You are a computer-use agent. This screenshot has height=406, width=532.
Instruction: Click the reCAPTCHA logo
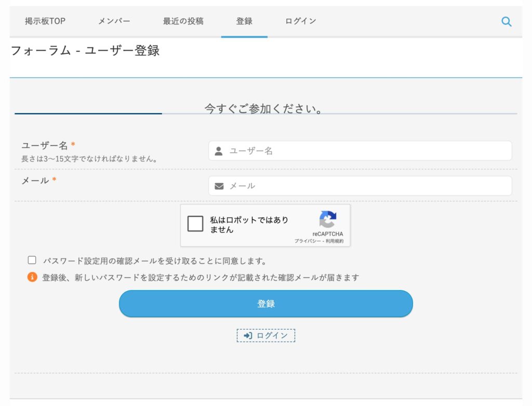point(327,219)
